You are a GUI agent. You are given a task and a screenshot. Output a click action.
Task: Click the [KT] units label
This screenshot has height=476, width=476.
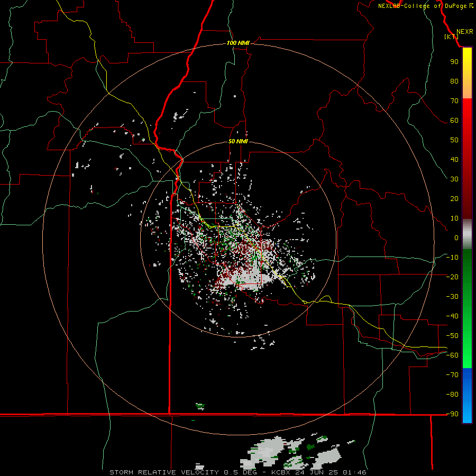coord(451,36)
